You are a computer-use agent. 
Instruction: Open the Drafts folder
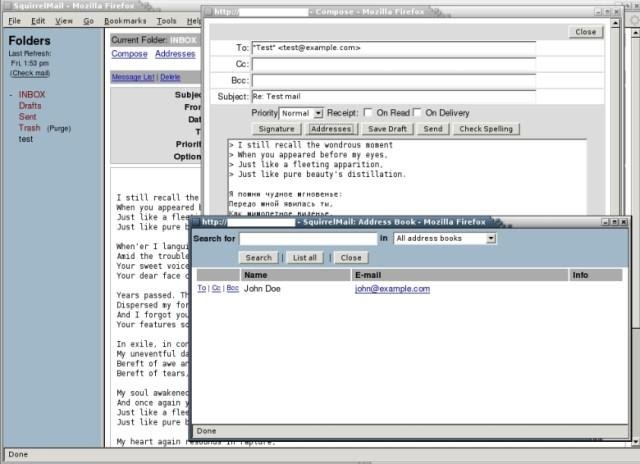tap(30, 106)
